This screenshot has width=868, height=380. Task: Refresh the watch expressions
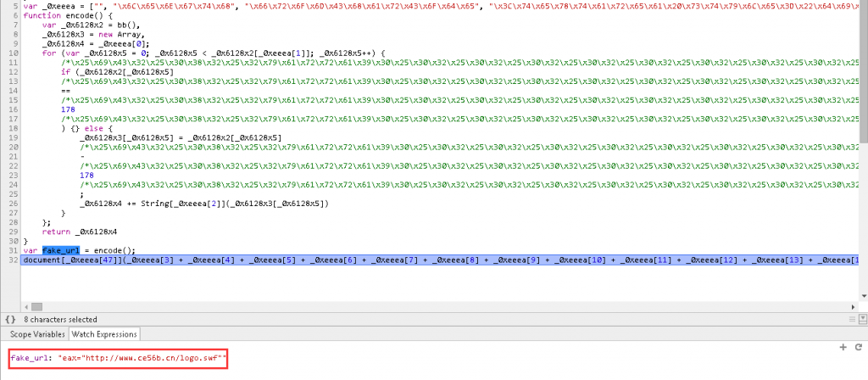coord(858,347)
